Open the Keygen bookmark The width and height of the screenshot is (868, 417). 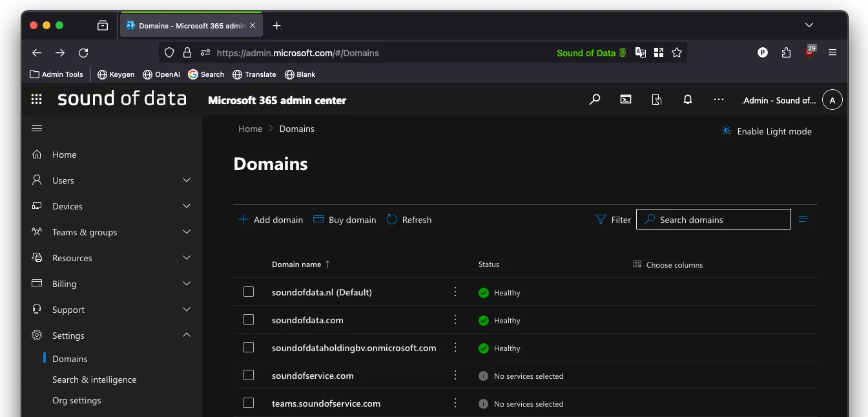coord(116,74)
